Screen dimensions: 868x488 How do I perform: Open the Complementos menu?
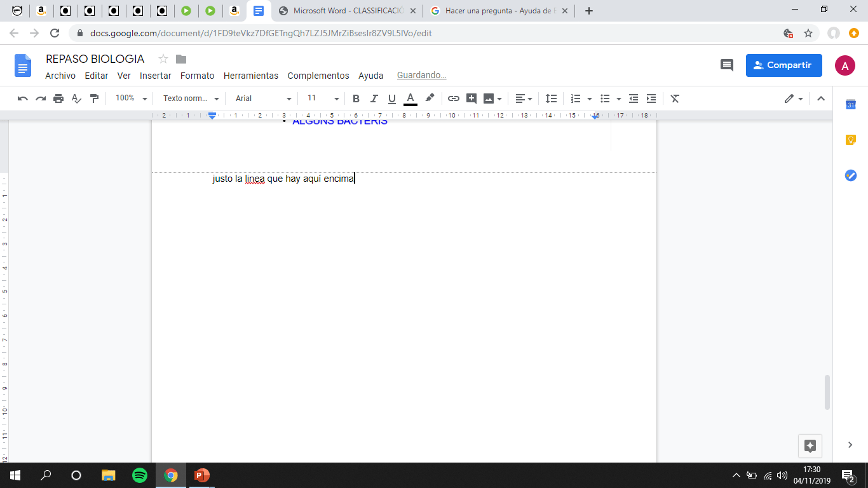click(318, 76)
